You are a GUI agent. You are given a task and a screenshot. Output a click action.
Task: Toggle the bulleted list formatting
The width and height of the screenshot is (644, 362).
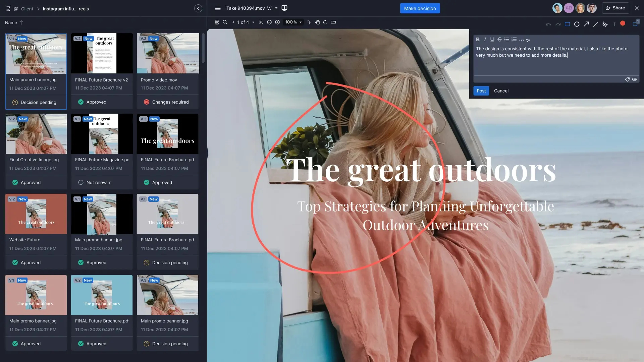pyautogui.click(x=506, y=40)
